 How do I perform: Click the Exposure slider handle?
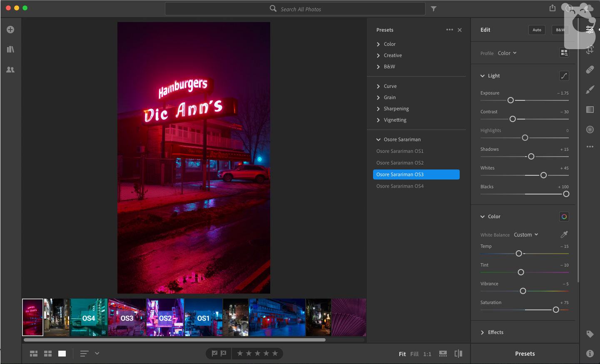510,100
